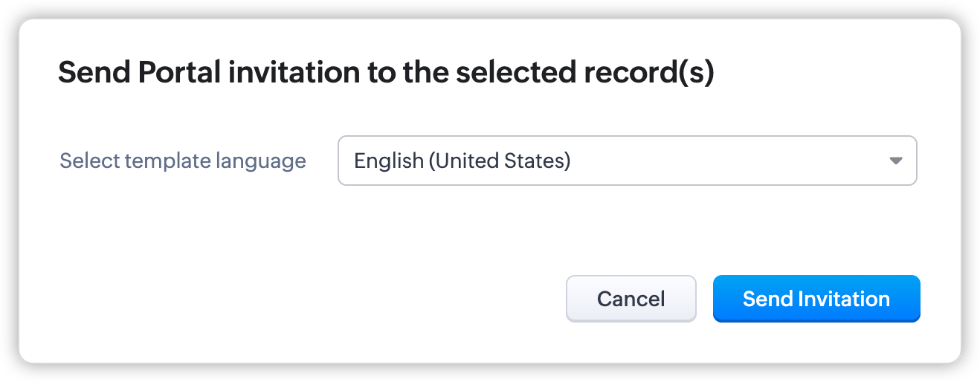Choose the grey Cancel button
The height and width of the screenshot is (382, 980).
631,299
